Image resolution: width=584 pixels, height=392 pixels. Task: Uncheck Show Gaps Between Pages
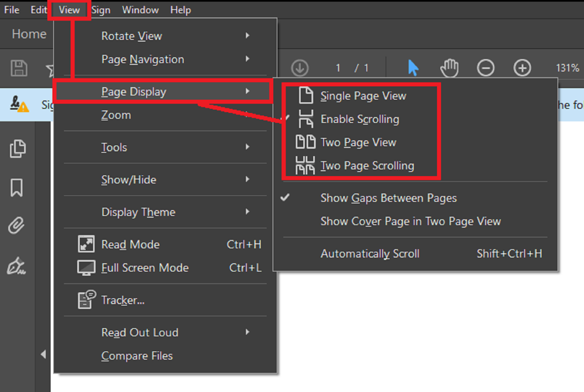(x=389, y=198)
